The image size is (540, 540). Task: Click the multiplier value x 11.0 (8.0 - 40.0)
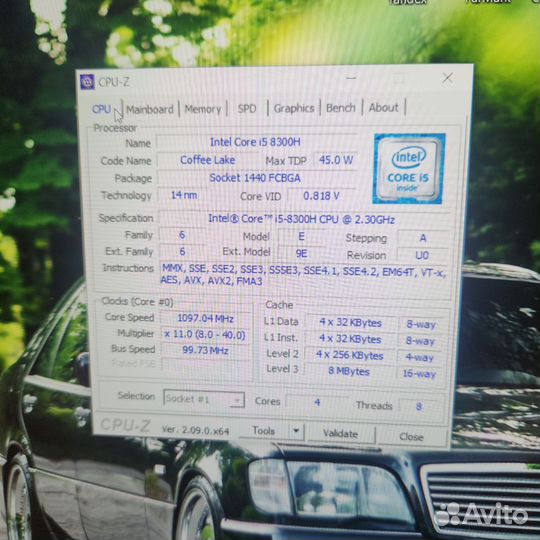click(x=205, y=334)
